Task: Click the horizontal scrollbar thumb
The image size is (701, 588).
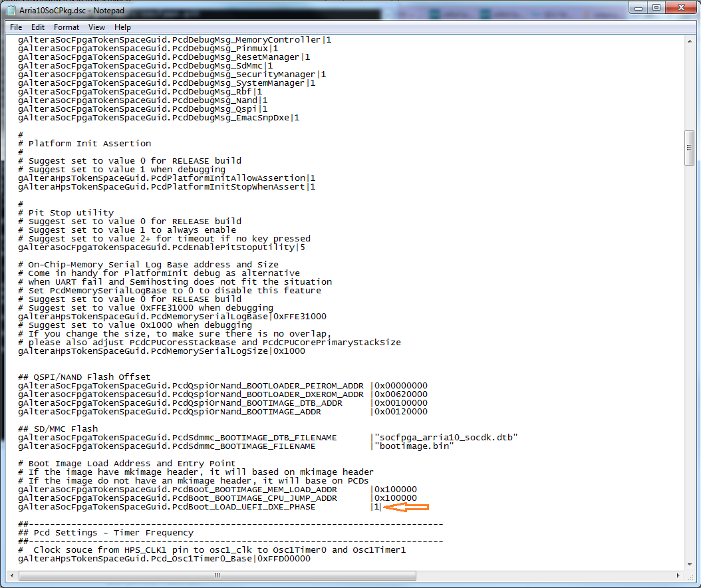Action: point(217,575)
